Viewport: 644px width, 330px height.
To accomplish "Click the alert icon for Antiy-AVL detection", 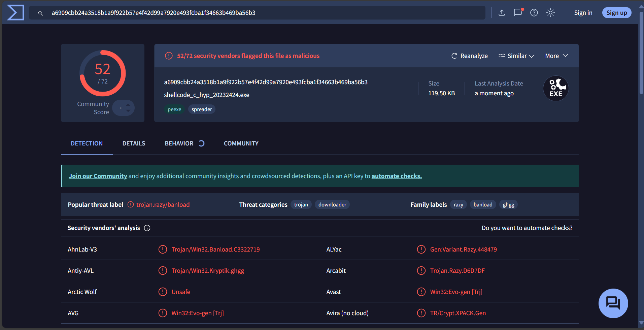I will (163, 271).
